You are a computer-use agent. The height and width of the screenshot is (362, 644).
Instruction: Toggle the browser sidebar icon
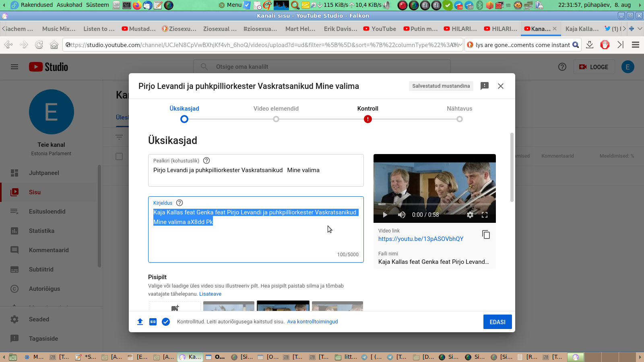620,45
